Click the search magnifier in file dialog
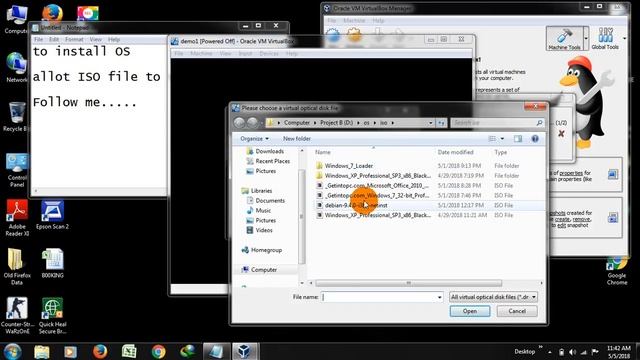Image resolution: width=640 pixels, height=360 pixels. pyautogui.click(x=539, y=122)
